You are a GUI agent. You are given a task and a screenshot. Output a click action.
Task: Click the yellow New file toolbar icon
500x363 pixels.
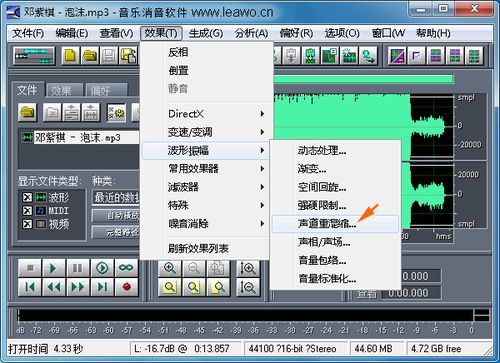click(70, 56)
